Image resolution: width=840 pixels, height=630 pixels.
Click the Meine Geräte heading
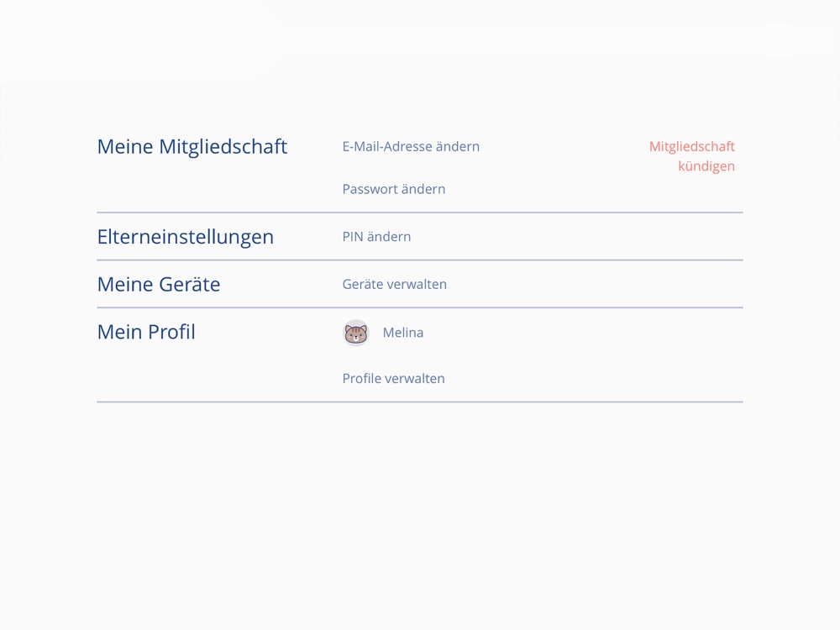(x=159, y=284)
